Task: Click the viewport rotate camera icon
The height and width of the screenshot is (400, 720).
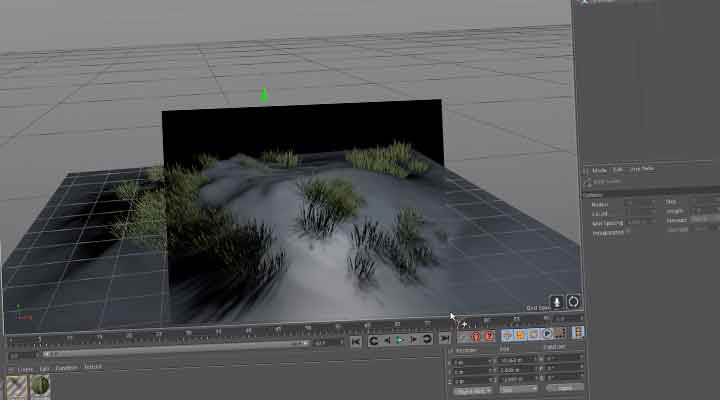Action: click(573, 302)
